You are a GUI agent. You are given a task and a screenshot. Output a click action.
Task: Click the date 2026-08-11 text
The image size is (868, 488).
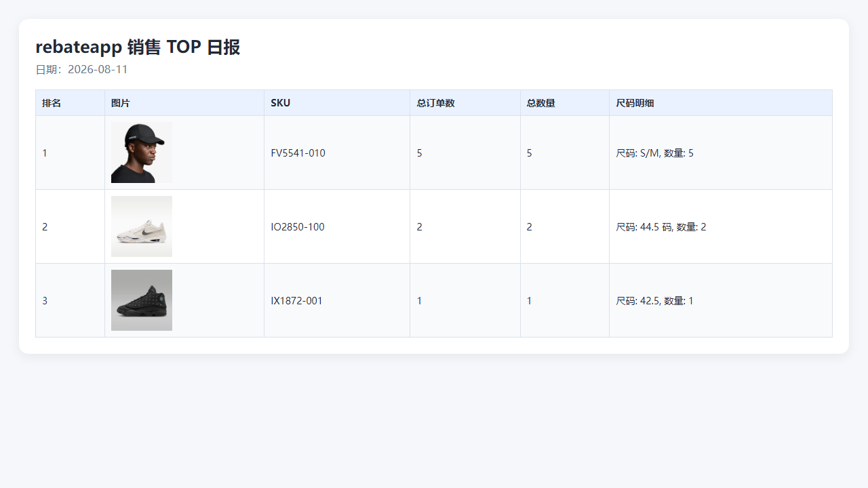[x=98, y=69]
